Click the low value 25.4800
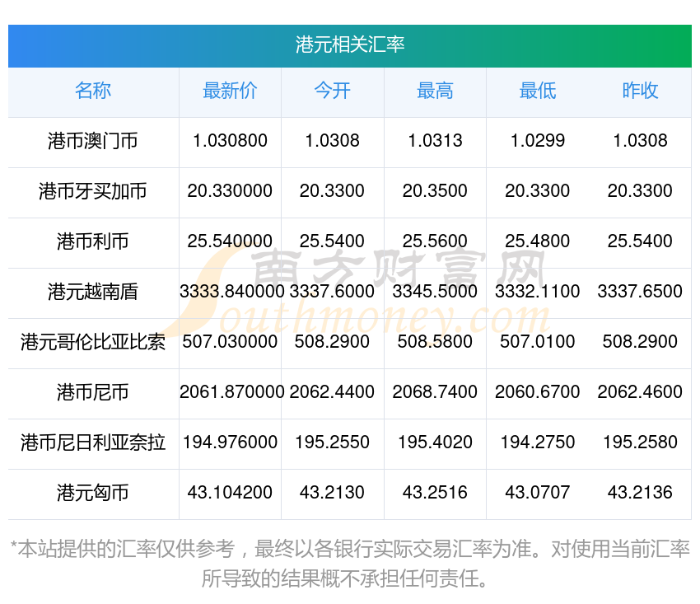Image resolution: width=700 pixels, height=604 pixels. [x=538, y=241]
